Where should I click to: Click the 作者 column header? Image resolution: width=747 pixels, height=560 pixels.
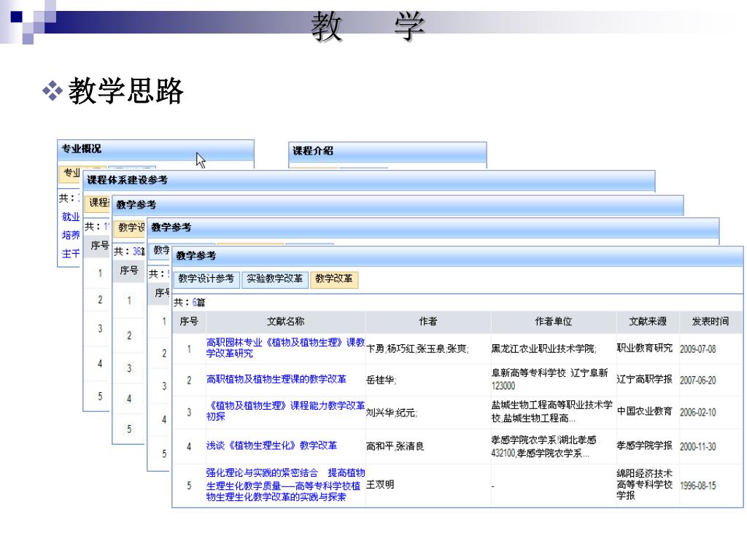[x=427, y=322]
